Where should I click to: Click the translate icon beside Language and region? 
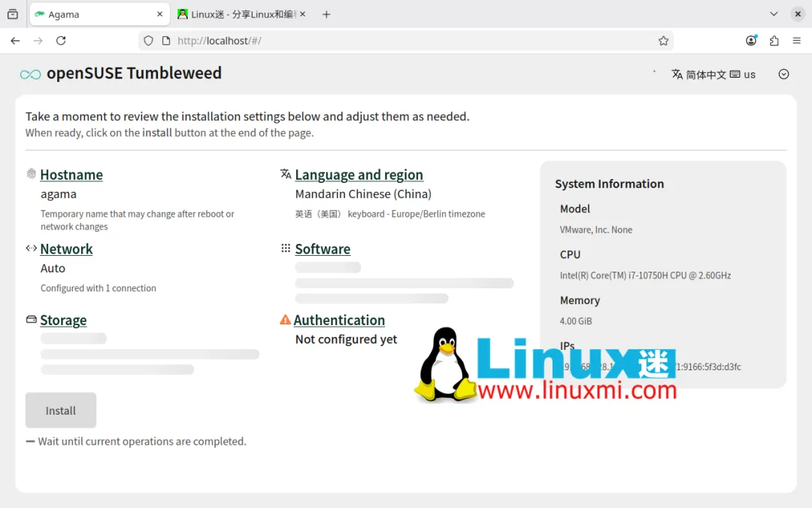pos(286,174)
